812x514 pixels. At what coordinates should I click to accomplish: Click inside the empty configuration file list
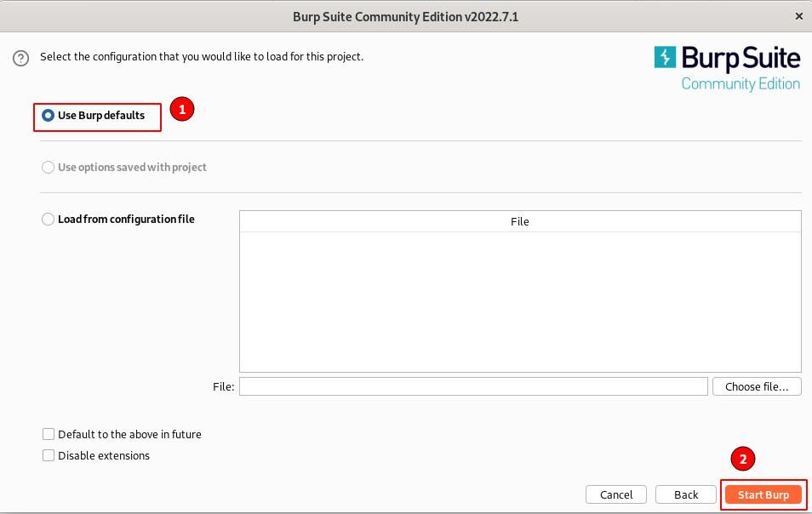520,302
